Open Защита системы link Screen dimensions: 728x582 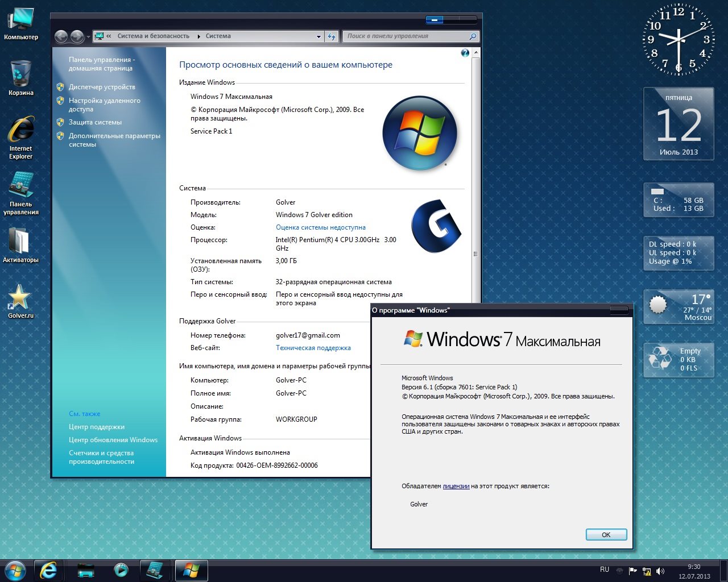[95, 122]
